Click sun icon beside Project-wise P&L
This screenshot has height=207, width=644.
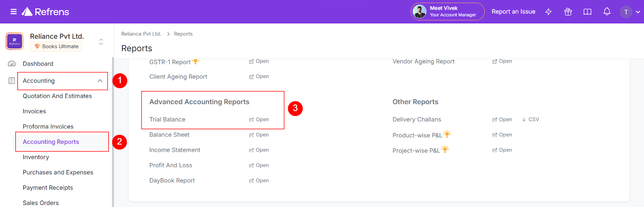[x=445, y=149]
